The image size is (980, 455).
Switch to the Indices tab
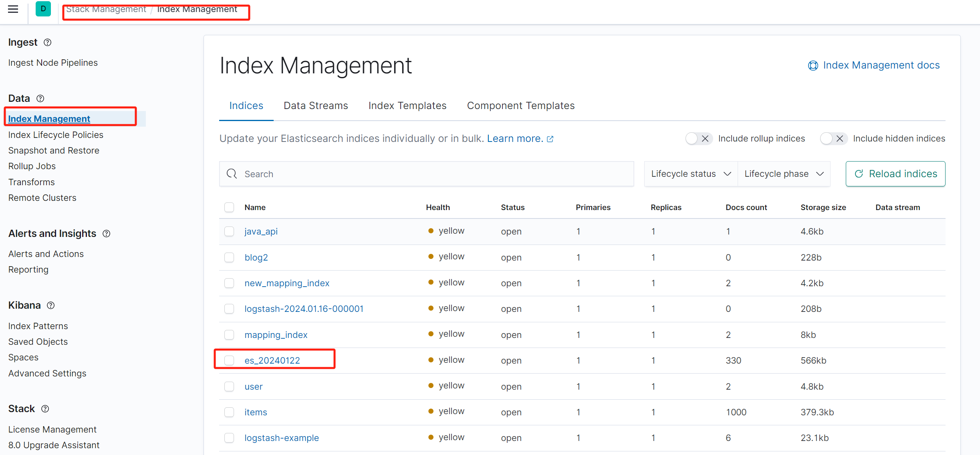pos(246,105)
